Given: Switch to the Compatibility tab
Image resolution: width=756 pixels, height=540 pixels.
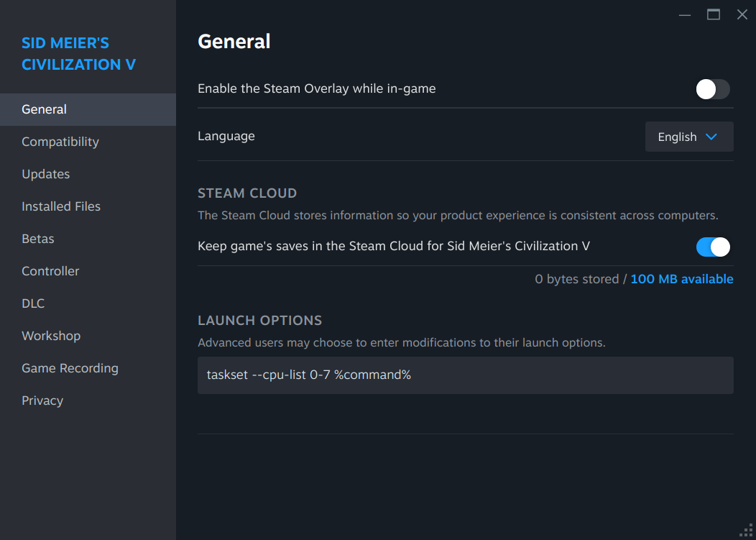Looking at the screenshot, I should coord(60,141).
